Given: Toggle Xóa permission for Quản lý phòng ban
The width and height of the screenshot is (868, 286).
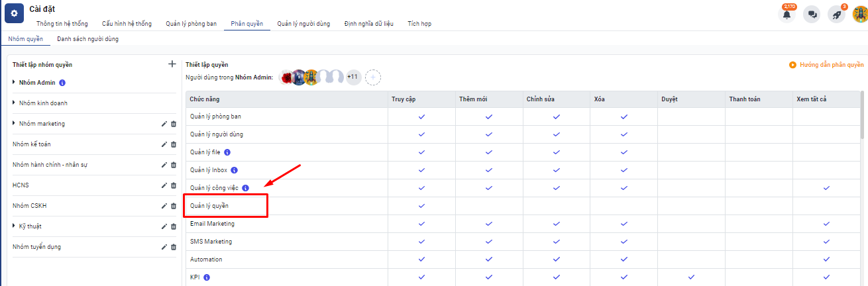Looking at the screenshot, I should [624, 117].
